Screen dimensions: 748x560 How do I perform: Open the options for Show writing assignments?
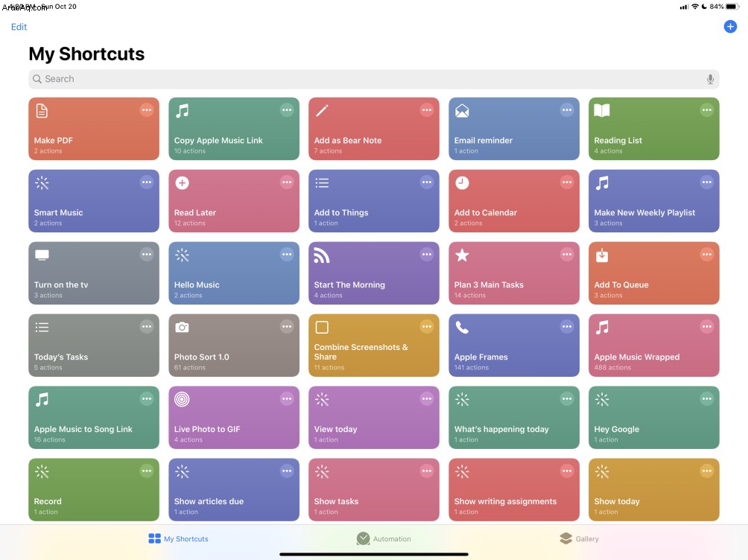(x=567, y=471)
